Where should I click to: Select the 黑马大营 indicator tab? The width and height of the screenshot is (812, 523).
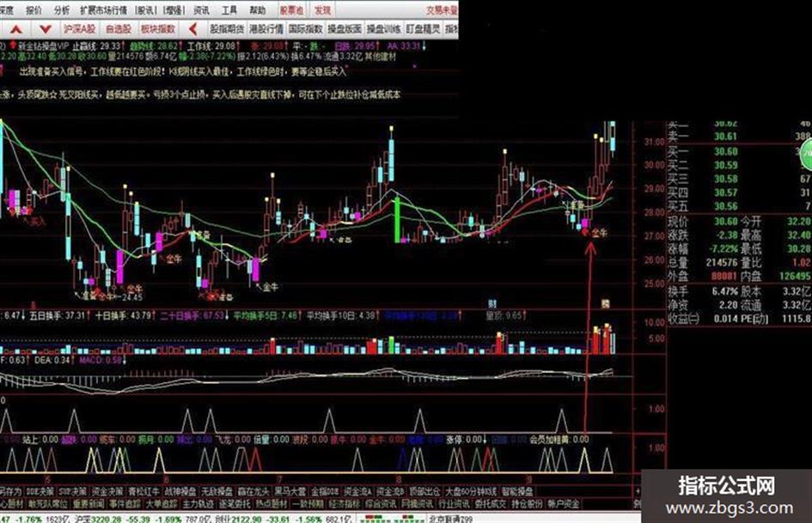(x=290, y=491)
